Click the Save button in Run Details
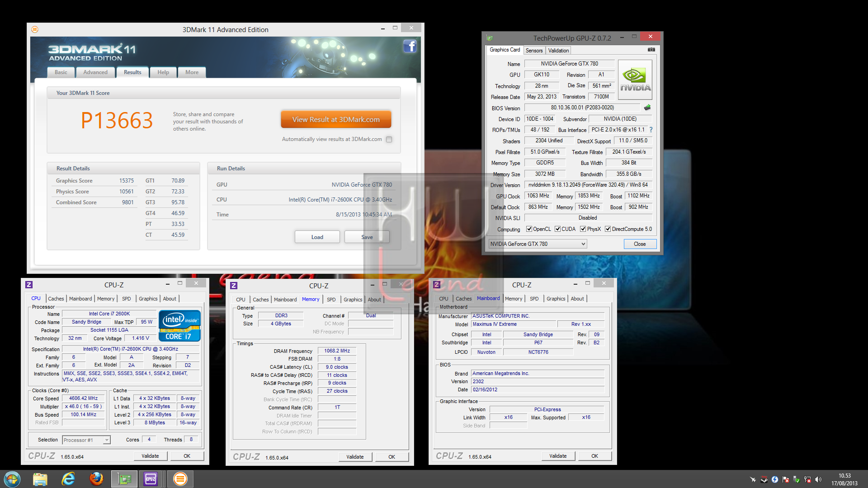Viewport: 868px width, 488px height. click(367, 237)
